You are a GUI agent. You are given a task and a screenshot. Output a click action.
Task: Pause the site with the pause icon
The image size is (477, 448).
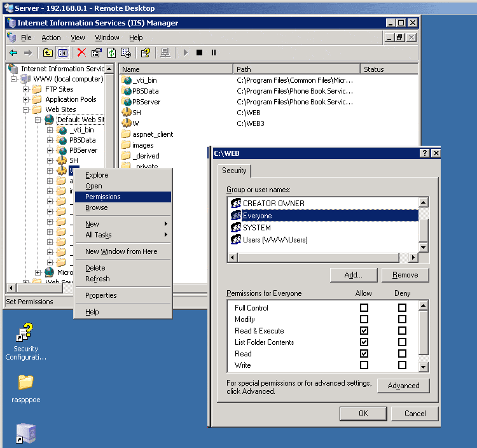click(x=214, y=53)
